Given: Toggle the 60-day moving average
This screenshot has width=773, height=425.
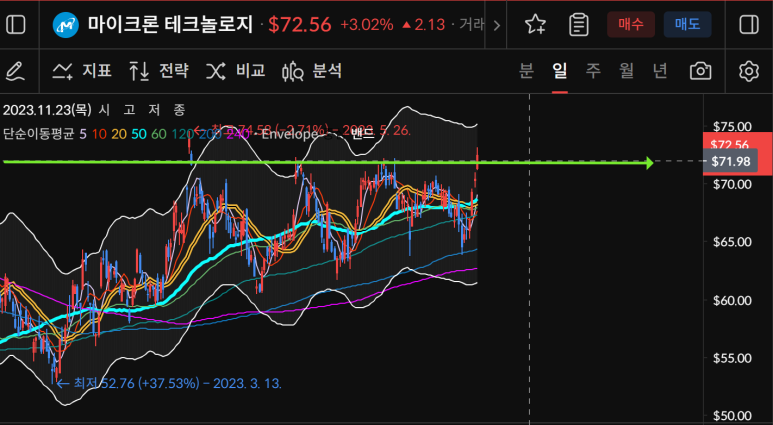Looking at the screenshot, I should pyautogui.click(x=159, y=134).
